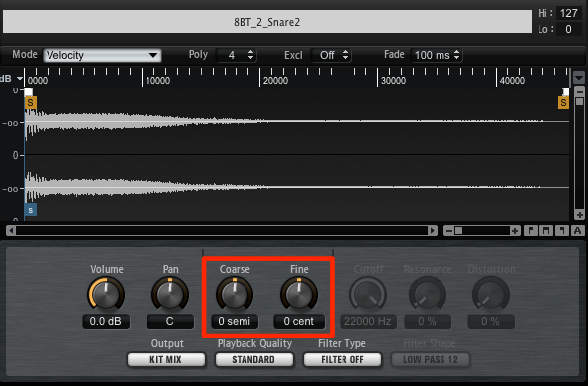Click the A (zoom full) icon
Viewport: 588px width, 386px height.
point(577,230)
